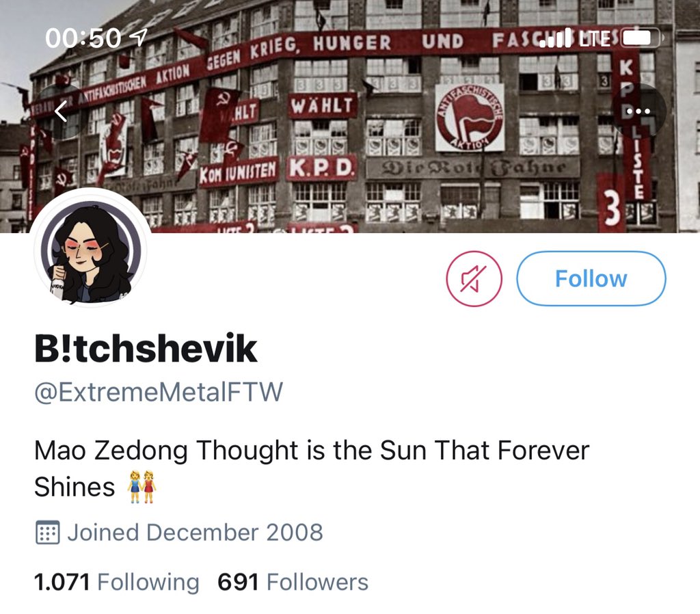Screen dimensions: 700x614
Task: Open the 691 Followers list
Action: coord(293,583)
